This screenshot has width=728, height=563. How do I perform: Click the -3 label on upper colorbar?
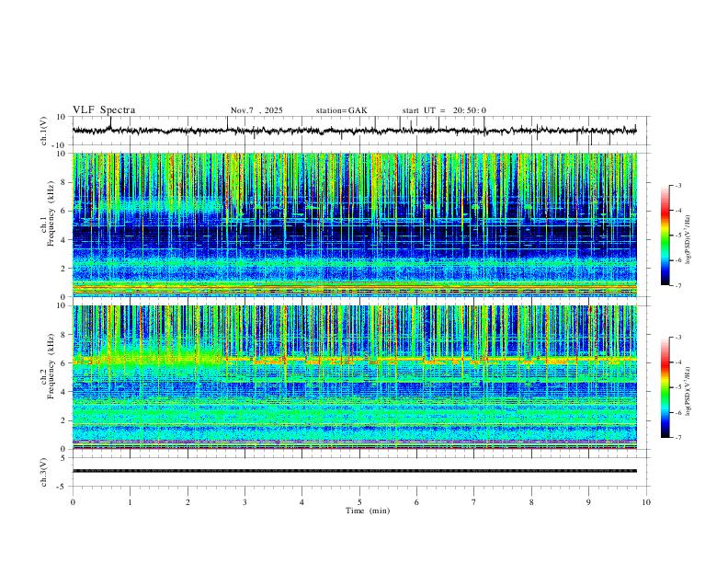point(677,185)
